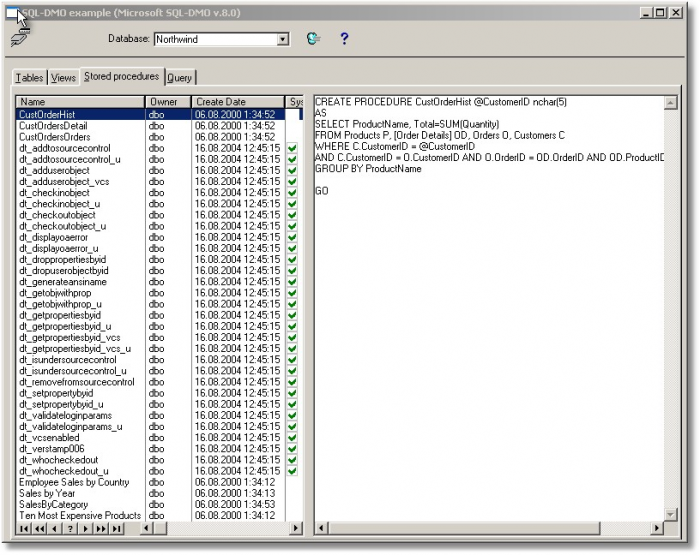700x555 pixels.
Task: Toggle system checkbox for dt_addtosourcecontrol
Action: [x=292, y=148]
